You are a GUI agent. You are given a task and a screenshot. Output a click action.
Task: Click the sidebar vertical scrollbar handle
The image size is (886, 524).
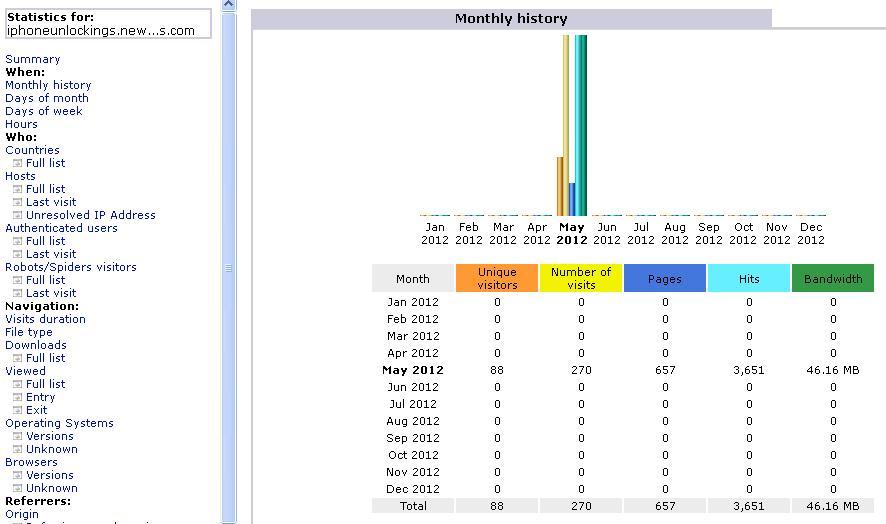click(228, 268)
